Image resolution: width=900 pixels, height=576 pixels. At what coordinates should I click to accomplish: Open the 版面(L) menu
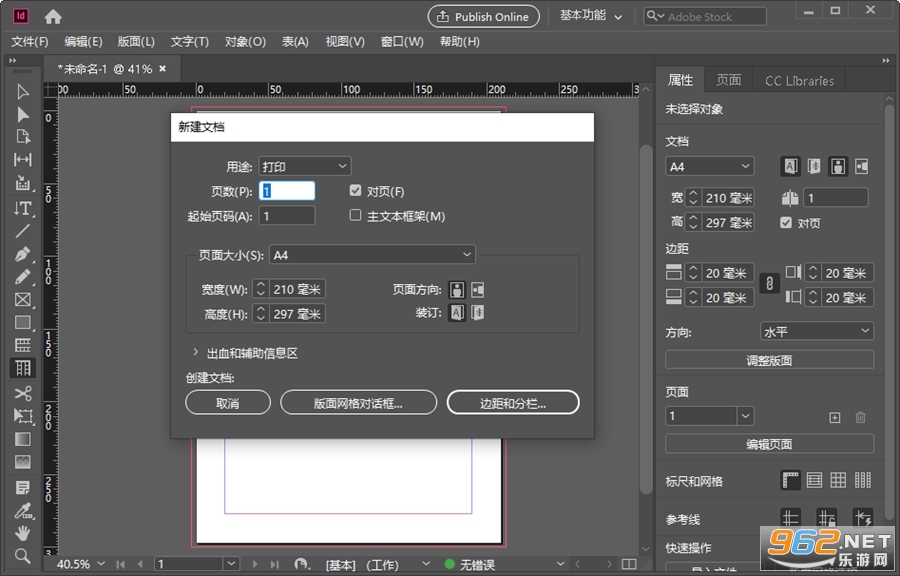[136, 41]
